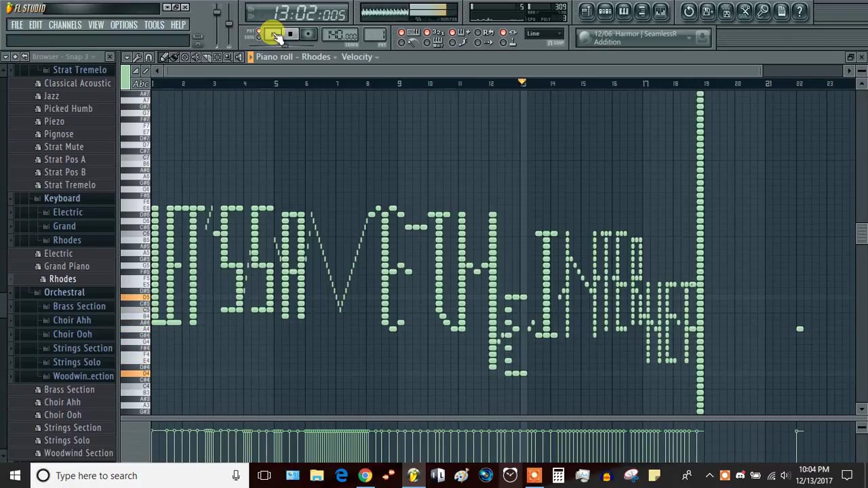
Task: Click the orange playhead timeline marker
Action: (x=522, y=82)
